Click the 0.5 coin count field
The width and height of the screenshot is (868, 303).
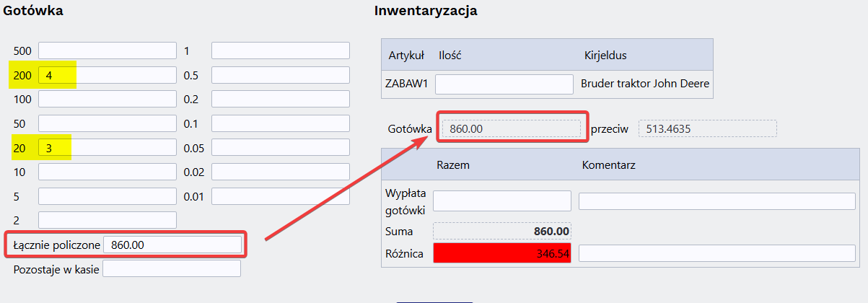[x=280, y=75]
